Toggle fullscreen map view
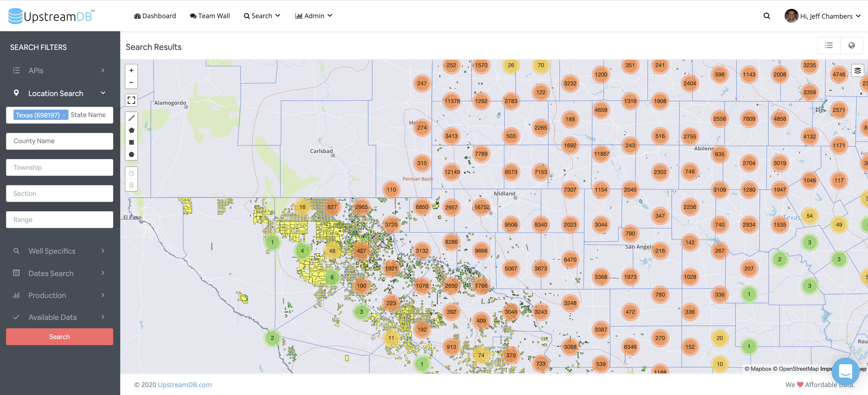Screen dimensions: 868x395 coord(131,100)
